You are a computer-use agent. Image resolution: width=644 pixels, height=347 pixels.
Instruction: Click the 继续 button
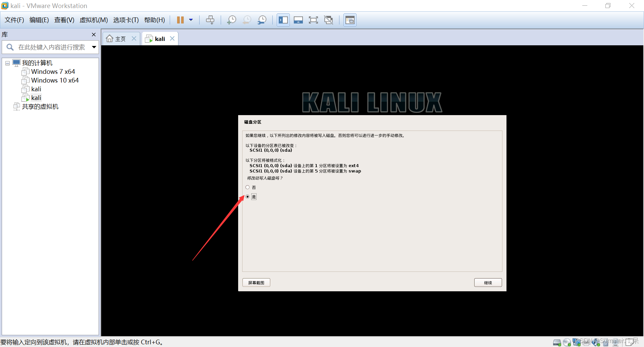coord(488,283)
